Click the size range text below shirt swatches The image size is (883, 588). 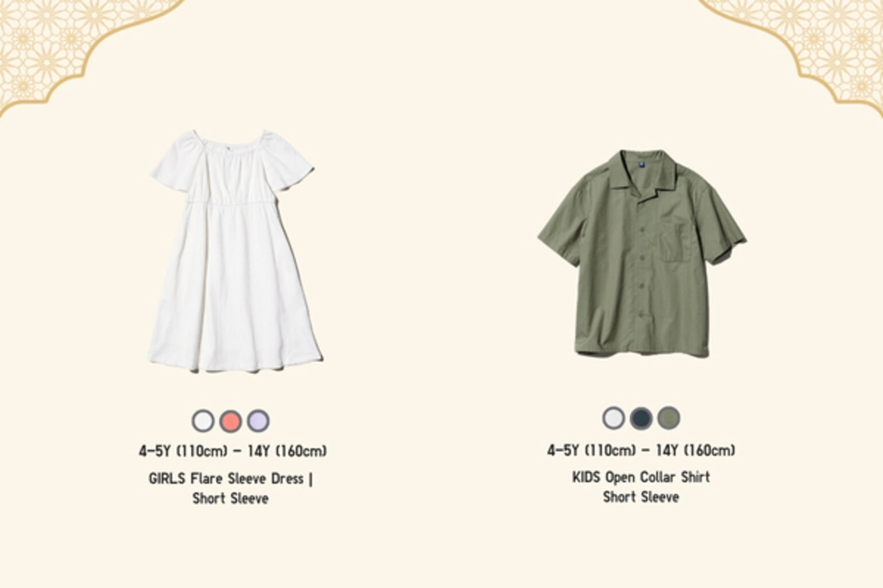[641, 450]
